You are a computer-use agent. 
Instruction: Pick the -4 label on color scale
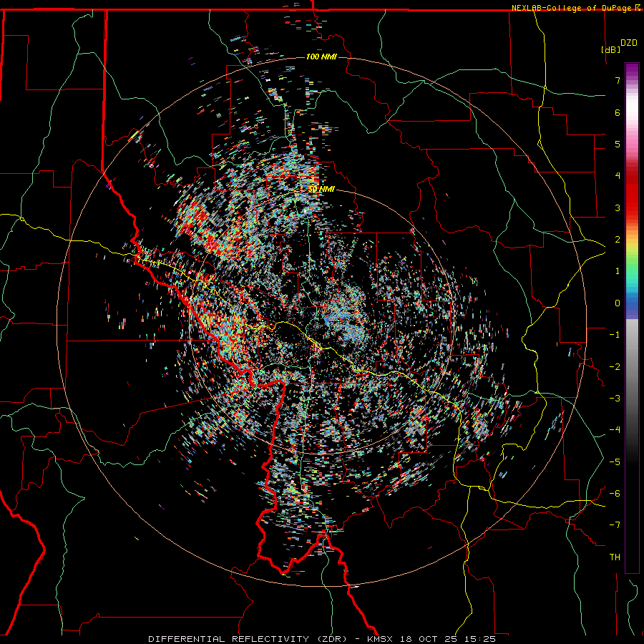(615, 429)
